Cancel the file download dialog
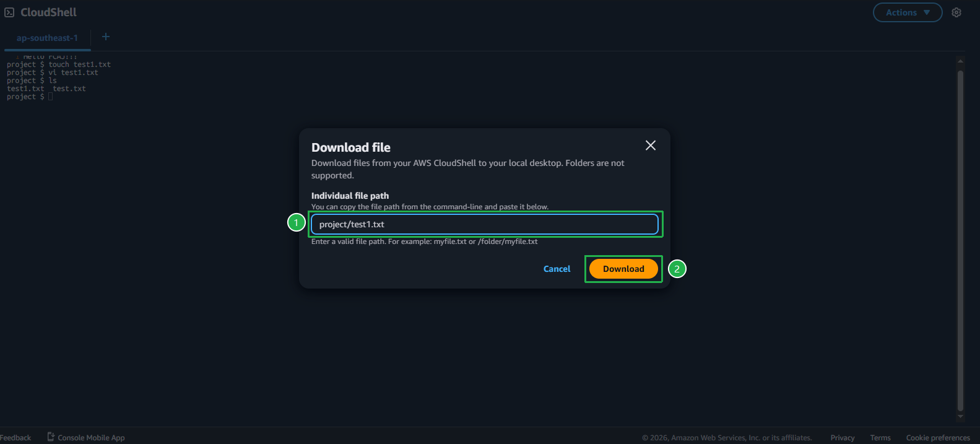This screenshot has width=980, height=444. (x=557, y=269)
